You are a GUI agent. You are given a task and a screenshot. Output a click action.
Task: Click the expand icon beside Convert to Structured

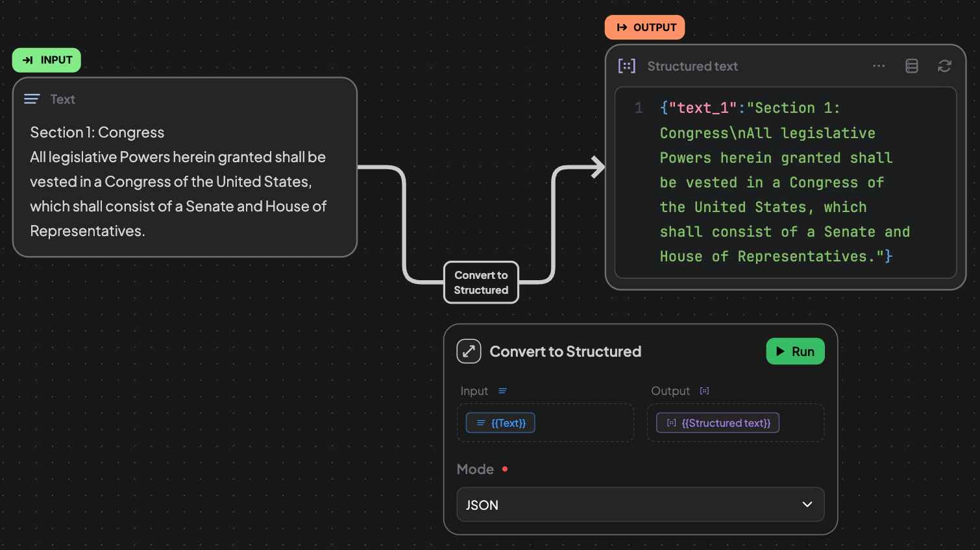[x=469, y=352]
